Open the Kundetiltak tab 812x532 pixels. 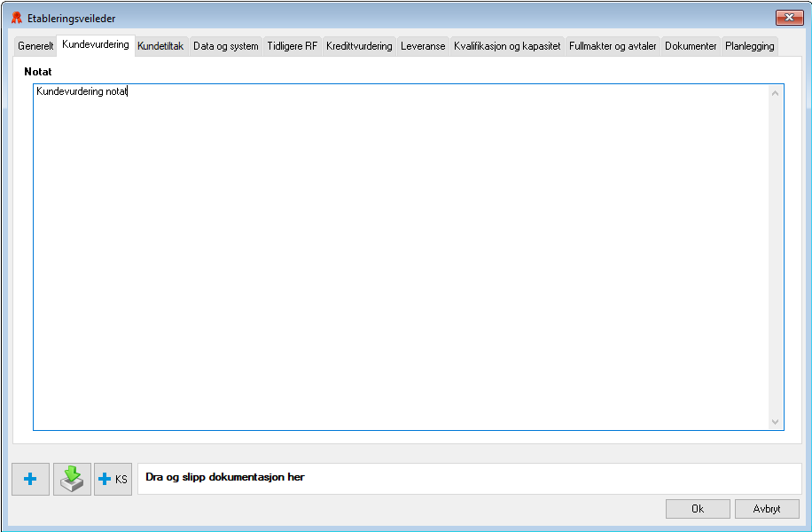click(160, 46)
